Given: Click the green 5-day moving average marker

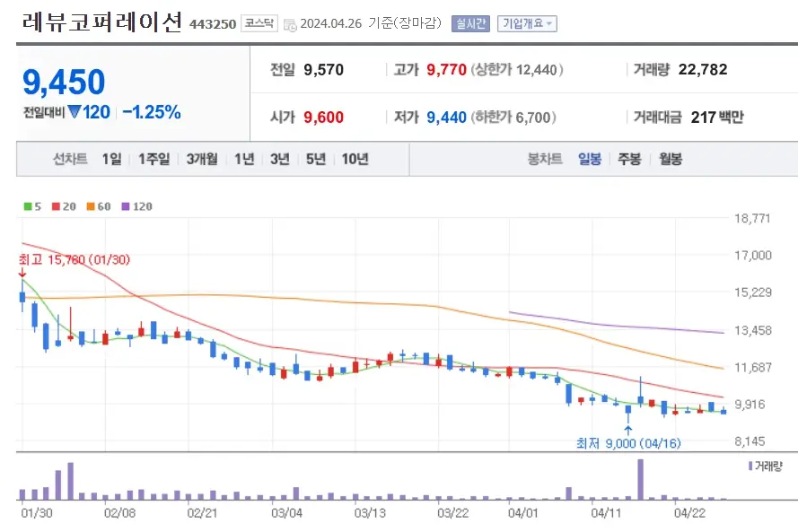Looking at the screenshot, I should 30,206.
